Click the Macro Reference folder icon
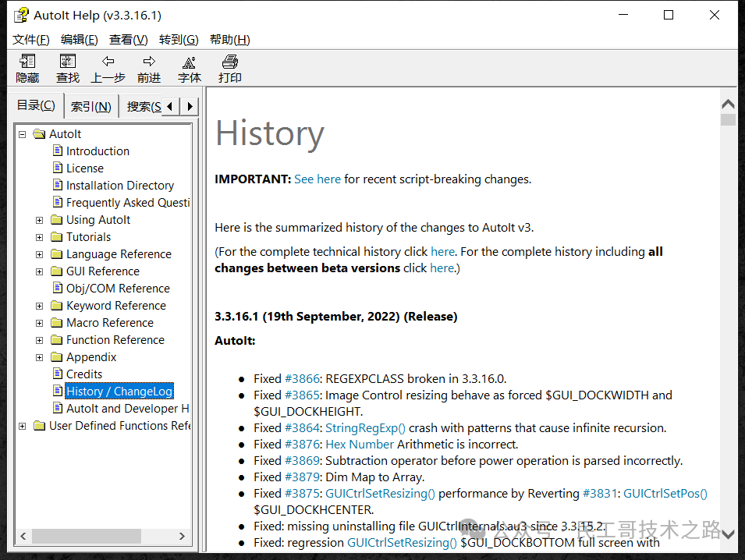745x560 pixels. point(56,323)
